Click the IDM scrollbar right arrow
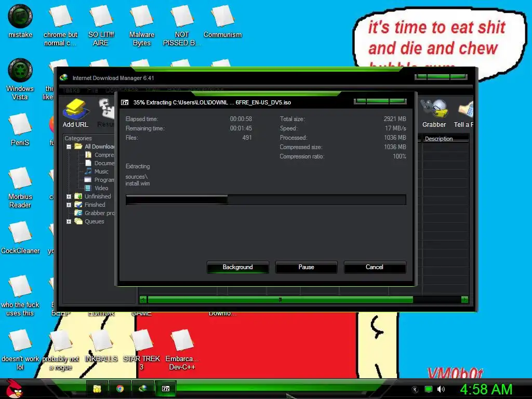Image resolution: width=532 pixels, height=399 pixels. tap(464, 300)
